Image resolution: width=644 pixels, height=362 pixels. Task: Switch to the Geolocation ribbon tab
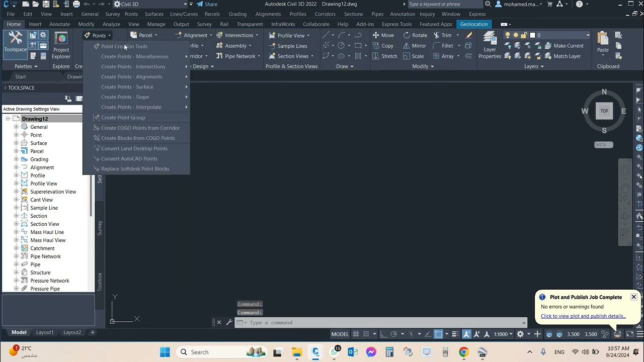click(x=474, y=24)
